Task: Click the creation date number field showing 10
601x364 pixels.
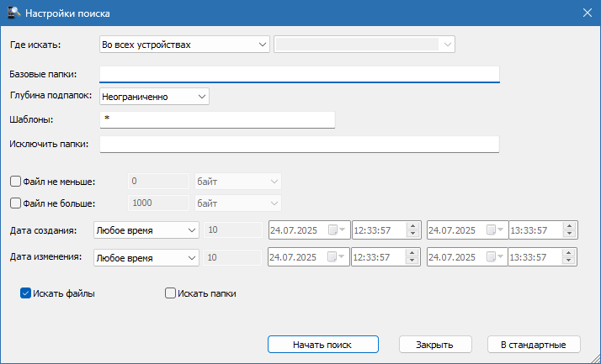Action: click(233, 230)
